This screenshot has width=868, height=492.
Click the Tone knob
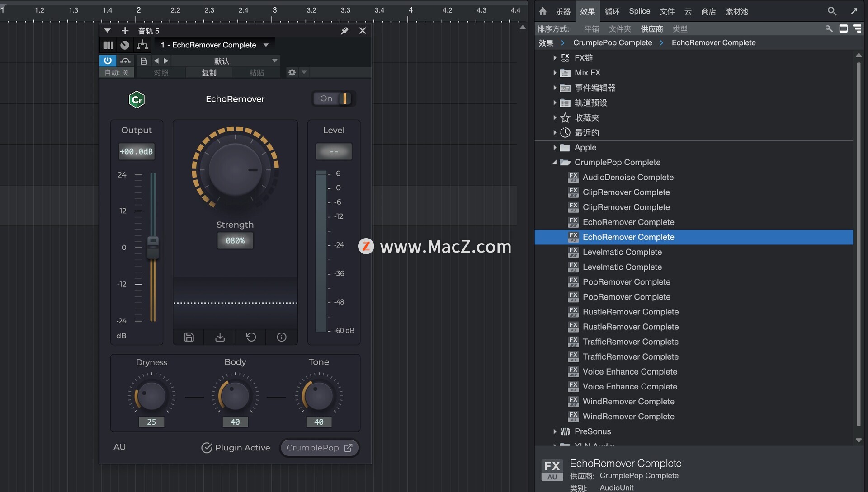319,396
